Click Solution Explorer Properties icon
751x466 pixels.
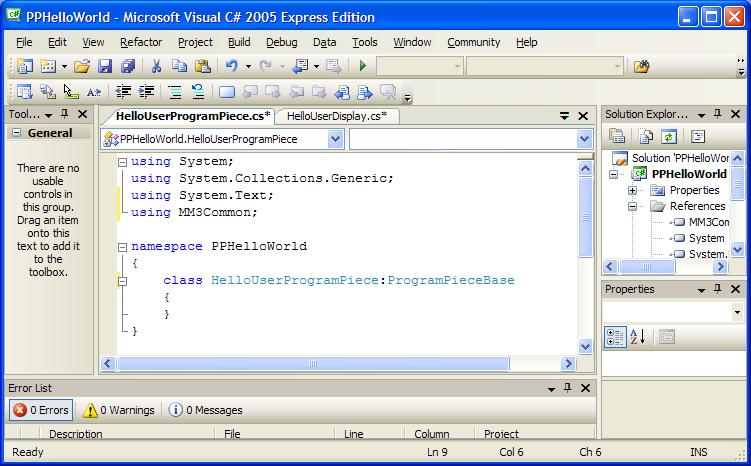point(617,136)
